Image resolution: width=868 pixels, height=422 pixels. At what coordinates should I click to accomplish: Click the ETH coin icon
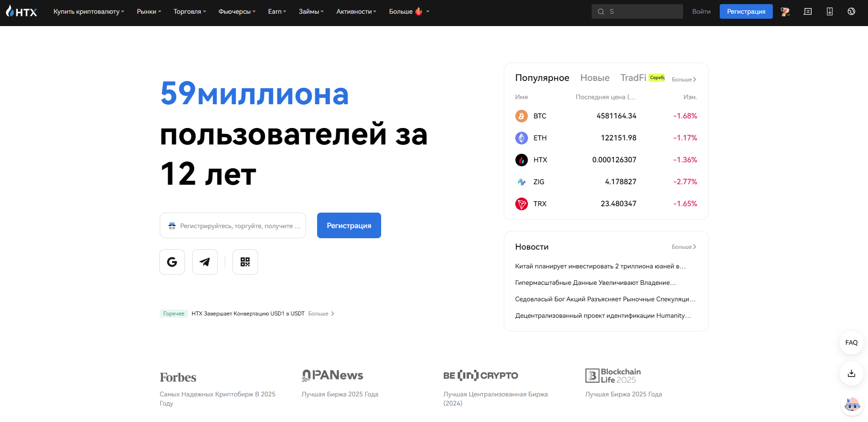(522, 138)
